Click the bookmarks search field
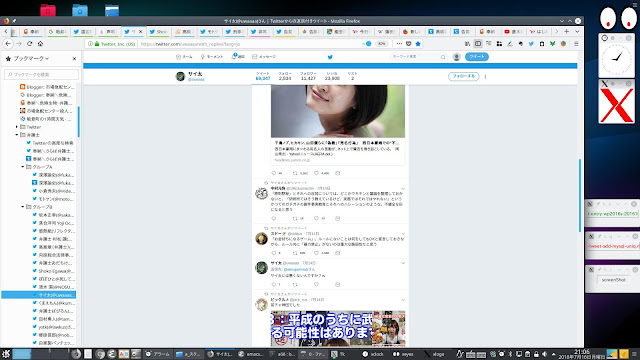This screenshot has height=360, width=640. point(42,74)
